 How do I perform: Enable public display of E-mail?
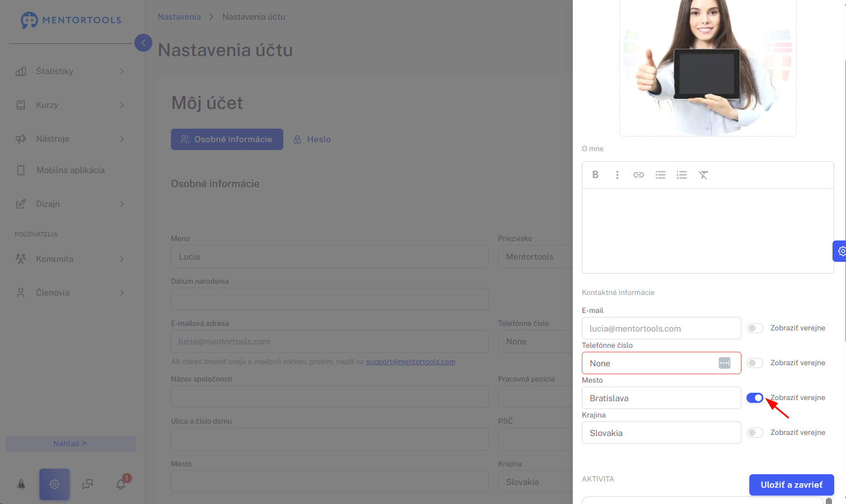coord(754,328)
